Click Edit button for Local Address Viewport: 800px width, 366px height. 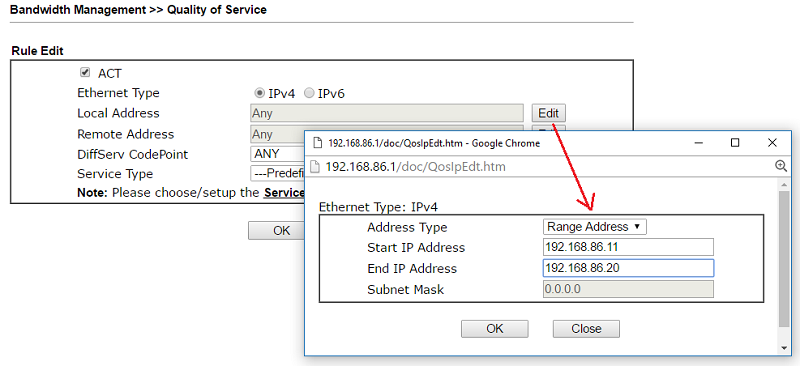coord(548,113)
